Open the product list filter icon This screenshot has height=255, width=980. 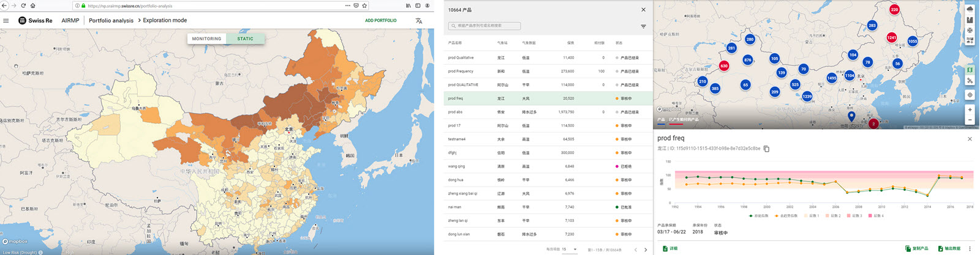(643, 26)
